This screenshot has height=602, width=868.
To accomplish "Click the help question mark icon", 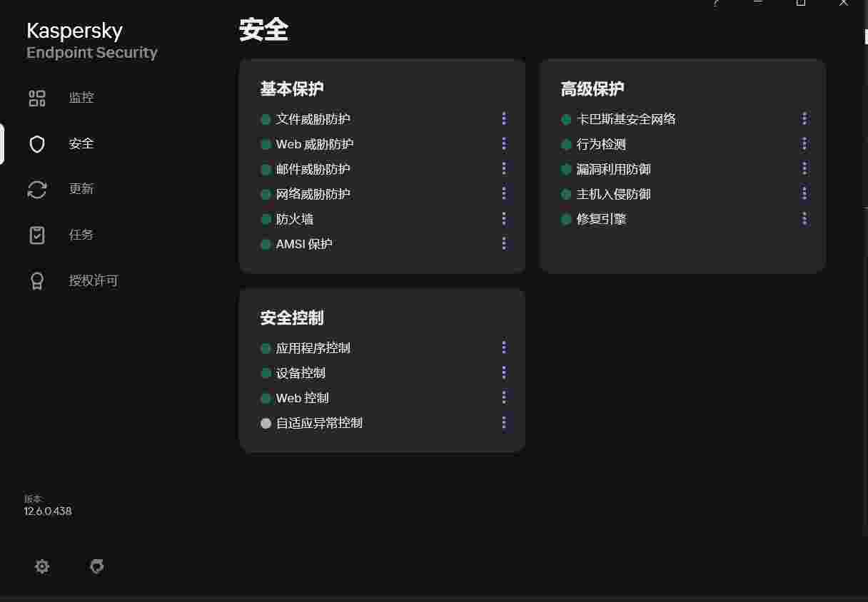I will coord(716,3).
